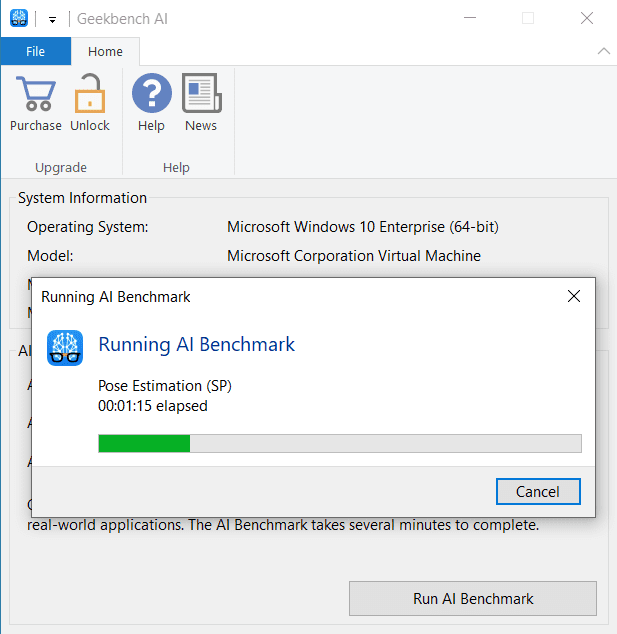Click Run AI Benchmark button
This screenshot has height=634, width=617.
[473, 598]
